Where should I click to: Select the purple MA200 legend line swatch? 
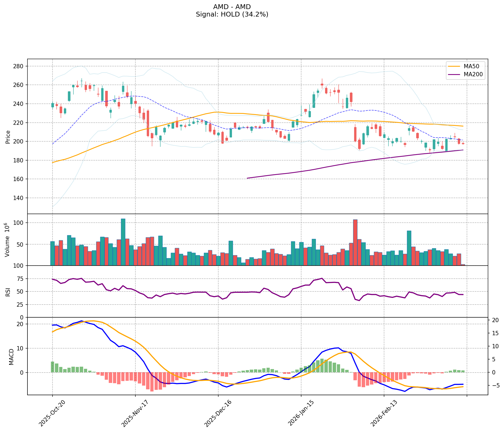(x=454, y=75)
